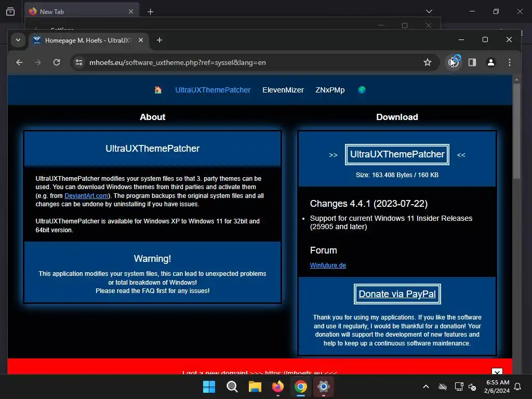Open Settings app from the taskbar
Screen dimensions: 532x399
pos(324,387)
